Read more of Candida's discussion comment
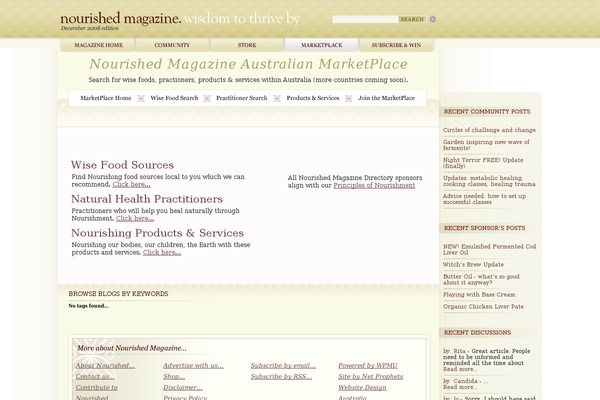Screen dimensions: 600x400 click(460, 387)
